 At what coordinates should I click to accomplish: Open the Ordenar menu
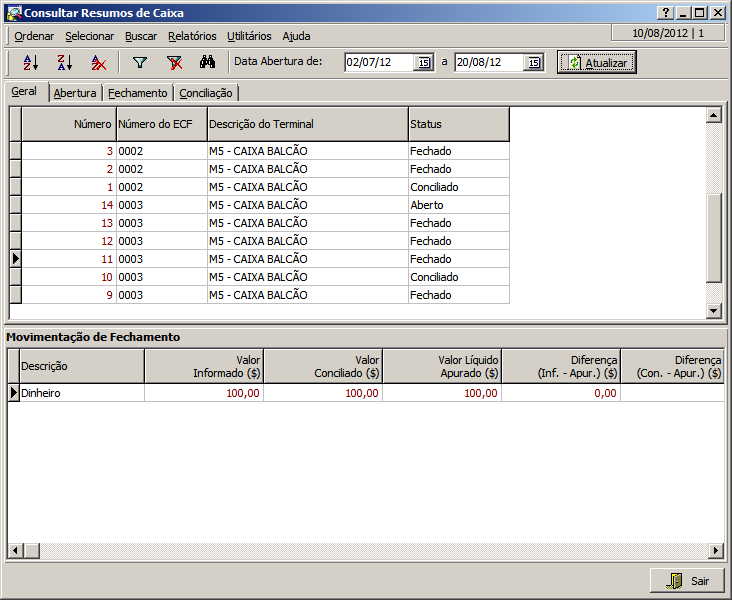pyautogui.click(x=34, y=36)
